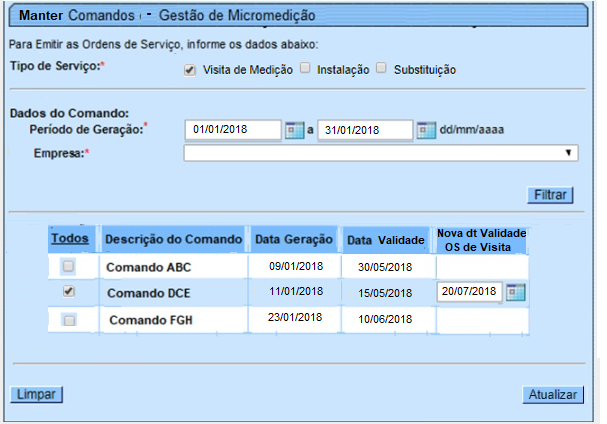
Task: Click the Tipo de Serviço label
Action: [x=57, y=66]
